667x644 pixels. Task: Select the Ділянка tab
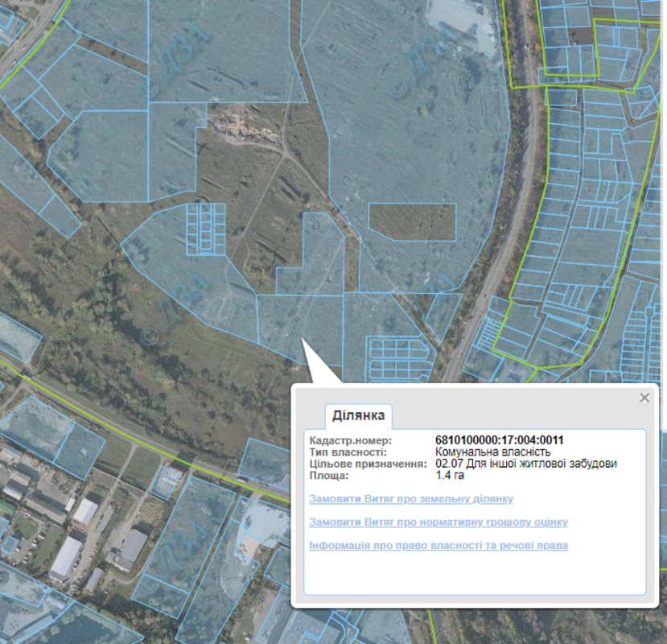click(x=359, y=417)
